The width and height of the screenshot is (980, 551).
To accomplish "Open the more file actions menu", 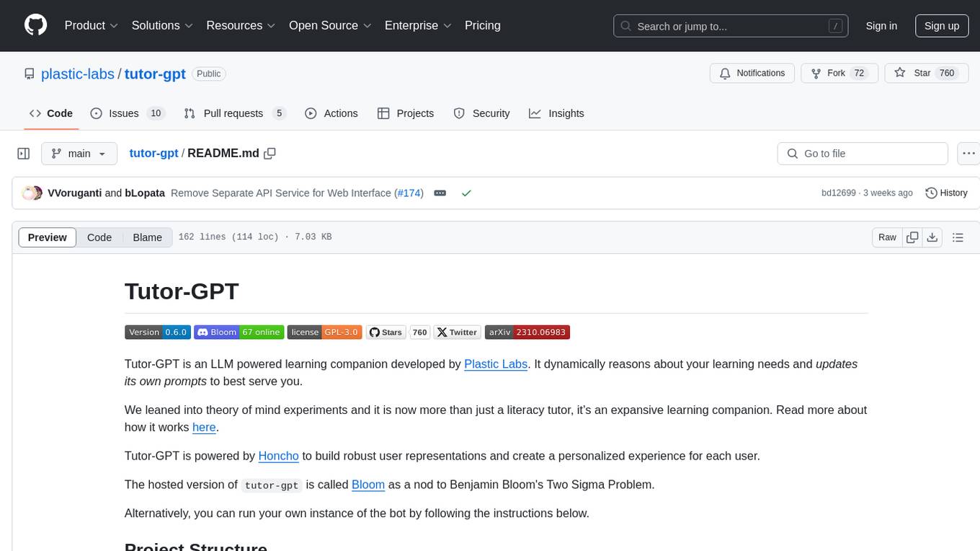I will click(968, 154).
